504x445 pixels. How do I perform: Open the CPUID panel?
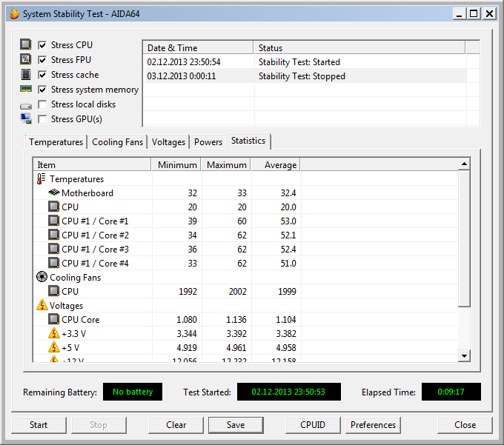[x=313, y=425]
